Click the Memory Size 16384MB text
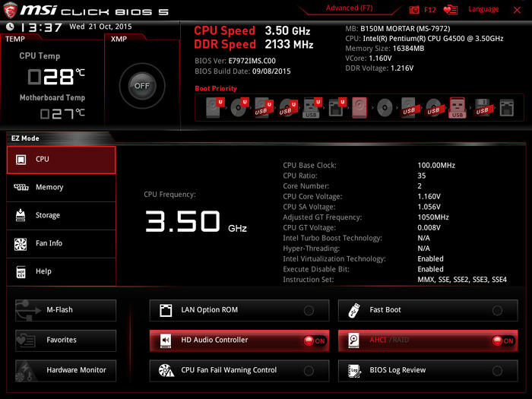This screenshot has width=532, height=399. 385,49
